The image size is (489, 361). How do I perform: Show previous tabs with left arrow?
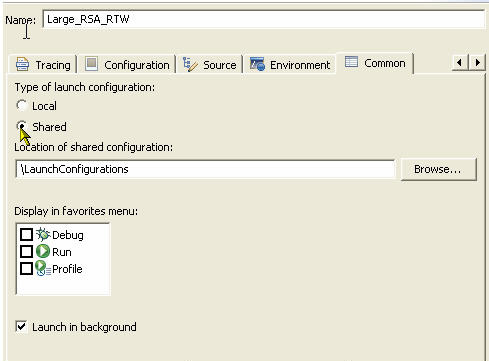(460, 62)
